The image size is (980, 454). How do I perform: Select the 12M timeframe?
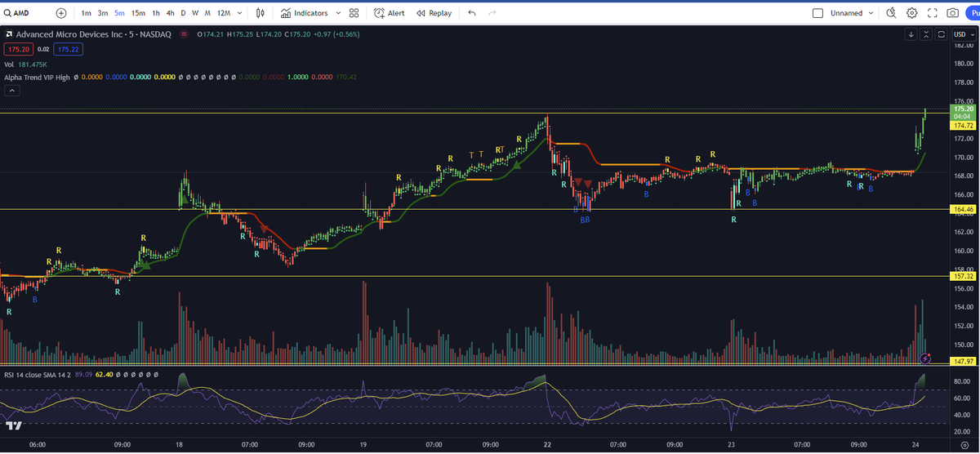[x=224, y=13]
